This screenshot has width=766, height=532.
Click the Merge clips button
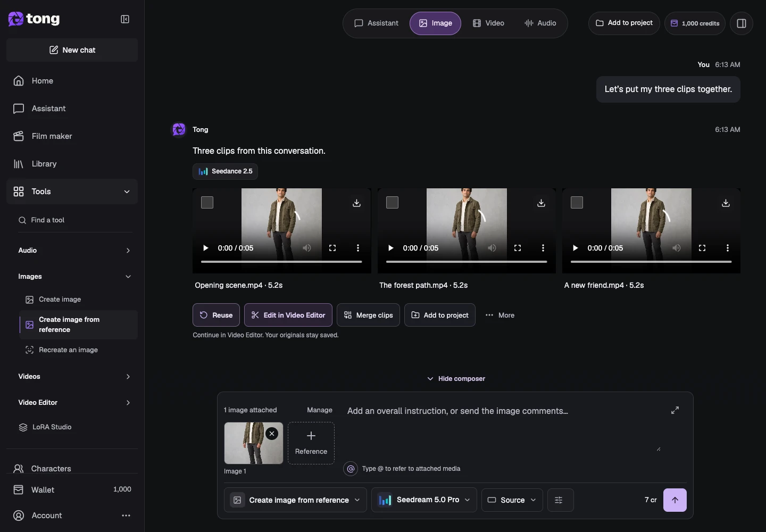tap(368, 315)
